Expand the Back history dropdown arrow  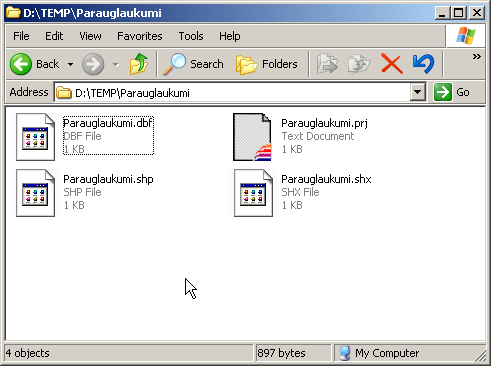[70, 64]
